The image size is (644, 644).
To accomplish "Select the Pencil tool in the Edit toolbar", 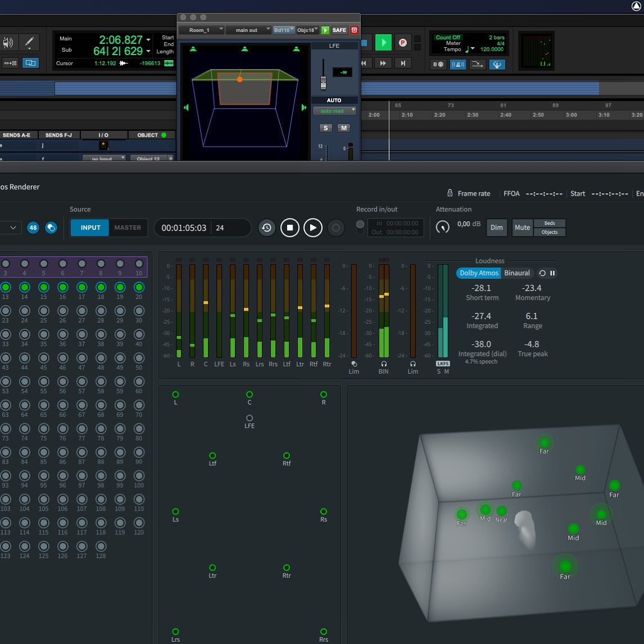I will coord(29,42).
